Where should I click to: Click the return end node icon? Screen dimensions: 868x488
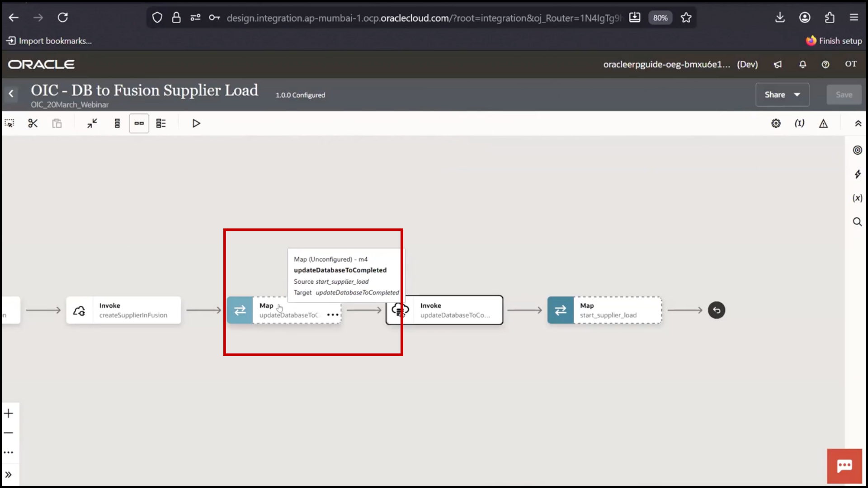[x=717, y=310]
